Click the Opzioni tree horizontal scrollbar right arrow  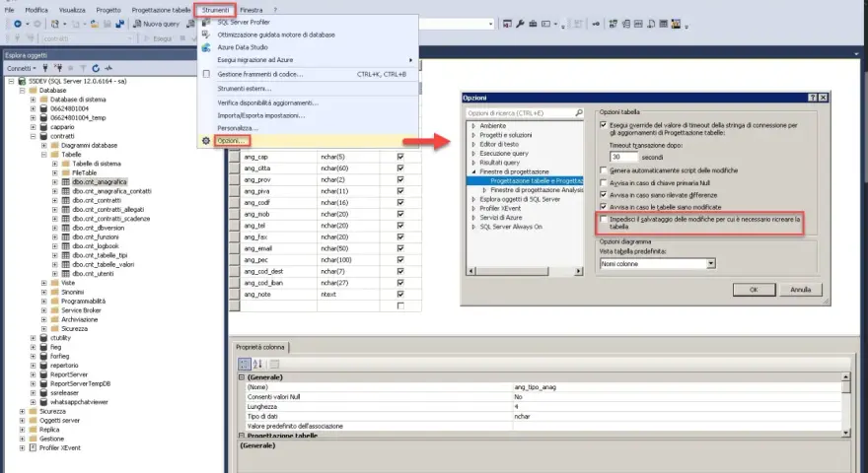coord(578,271)
